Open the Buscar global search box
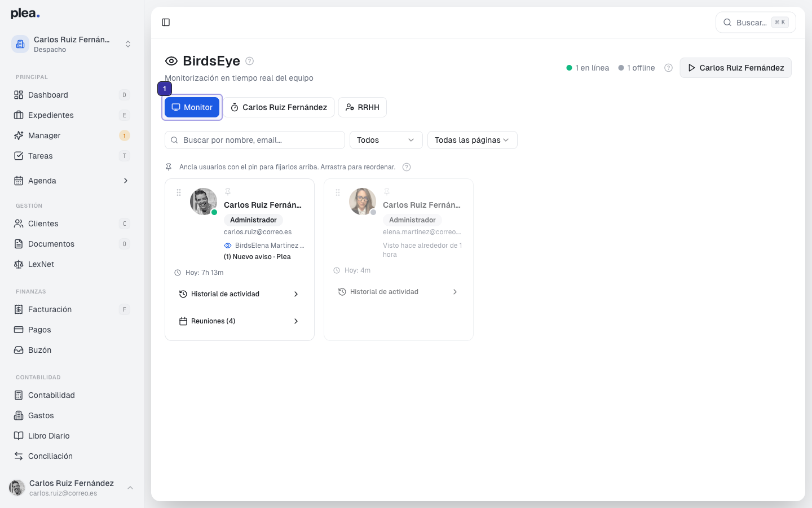The height and width of the screenshot is (508, 812). click(756, 23)
